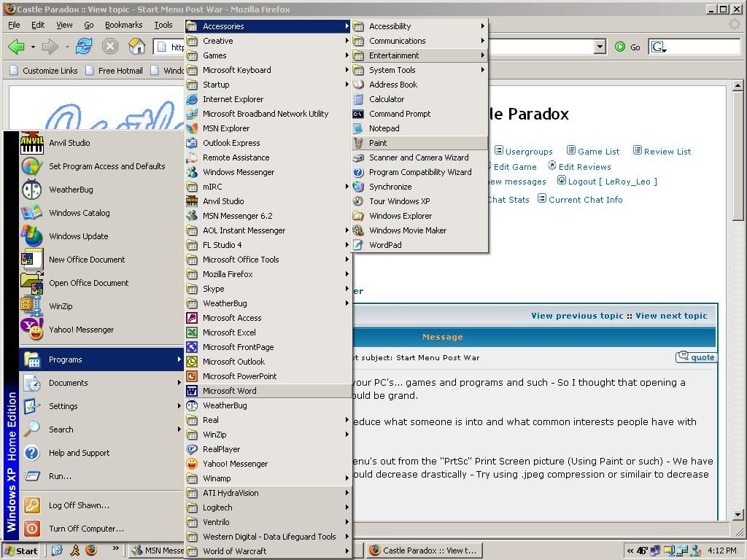Open WordPad in Accessories
The height and width of the screenshot is (560, 747).
[419, 245]
